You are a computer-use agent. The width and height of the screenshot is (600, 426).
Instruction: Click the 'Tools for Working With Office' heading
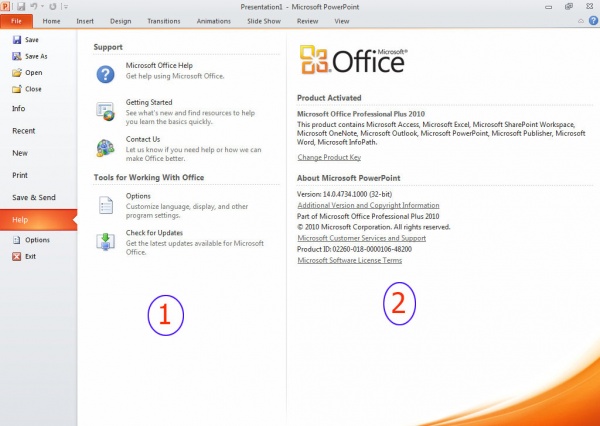click(x=149, y=177)
